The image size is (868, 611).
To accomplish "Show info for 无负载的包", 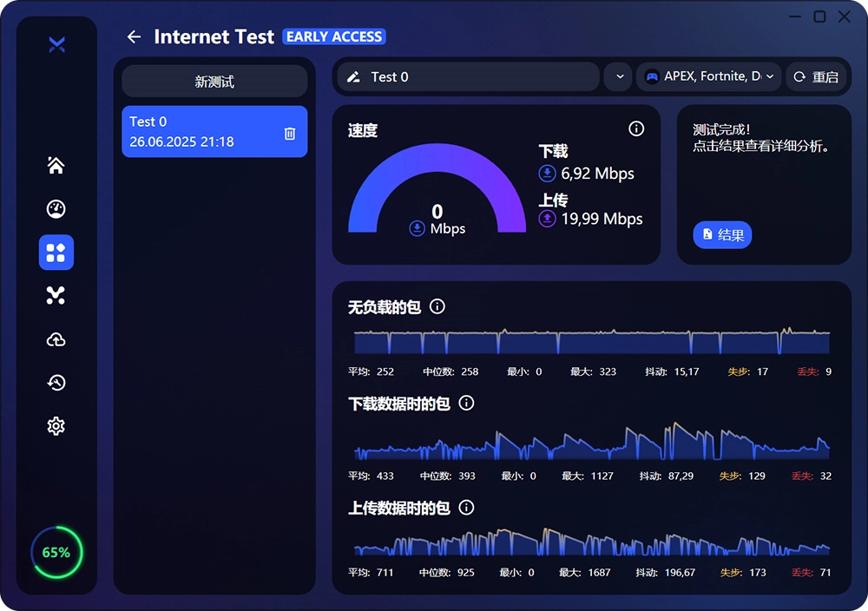I will tap(437, 306).
